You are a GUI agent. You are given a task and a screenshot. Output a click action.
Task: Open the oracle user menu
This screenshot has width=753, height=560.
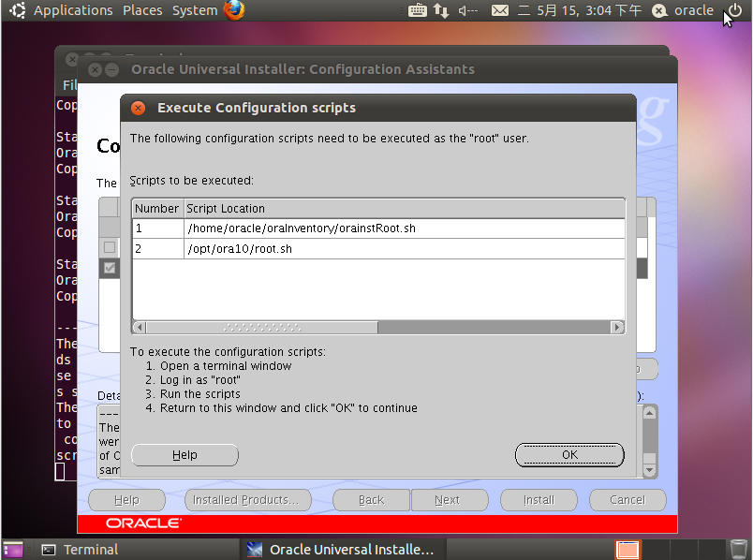(x=683, y=10)
